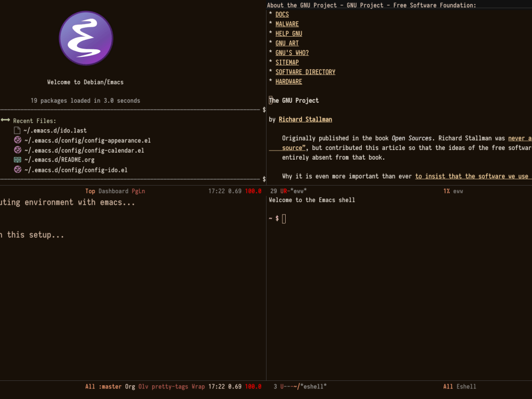Viewport: 532px width, 399px height.
Task: Click the eshell prompt input area
Action: tap(284, 219)
